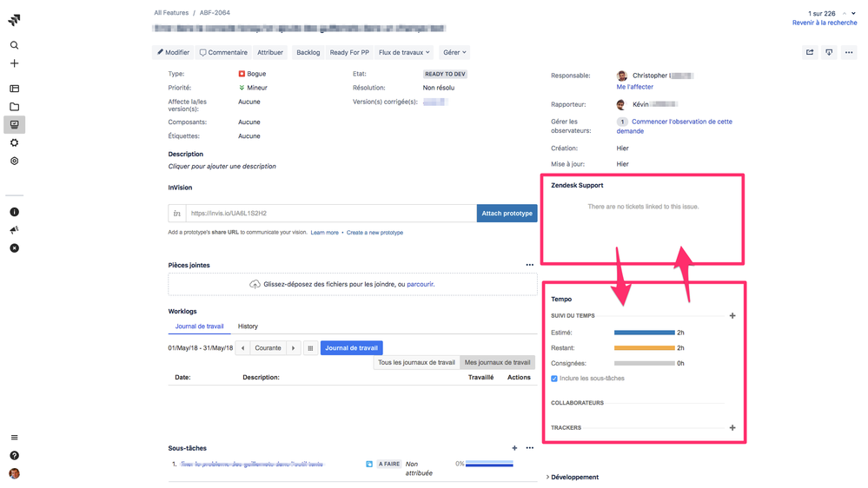Screen dimensions: 868x488
Task: Open the worklog calendar grid icon
Action: pyautogui.click(x=310, y=348)
